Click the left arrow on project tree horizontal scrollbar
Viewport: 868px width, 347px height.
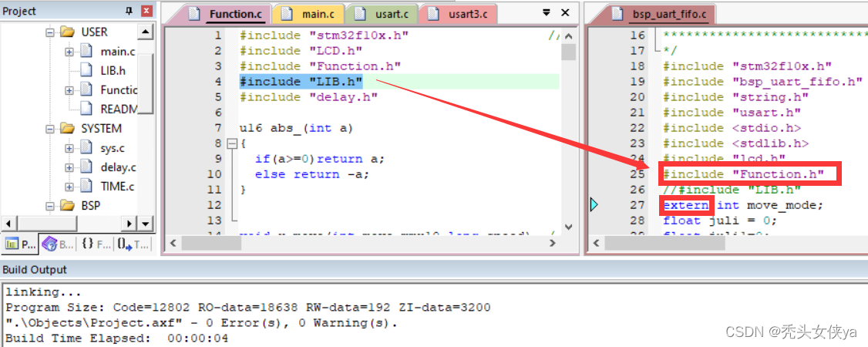coord(7,224)
